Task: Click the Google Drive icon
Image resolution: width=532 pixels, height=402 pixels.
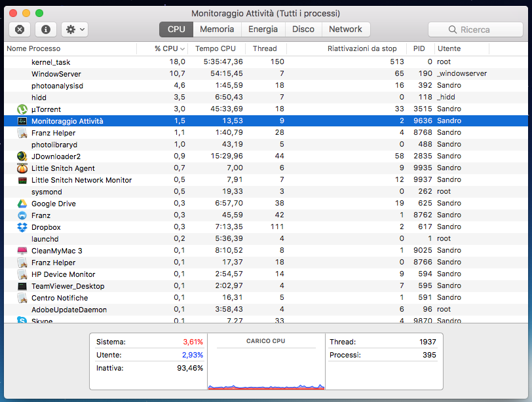Action: tap(22, 204)
